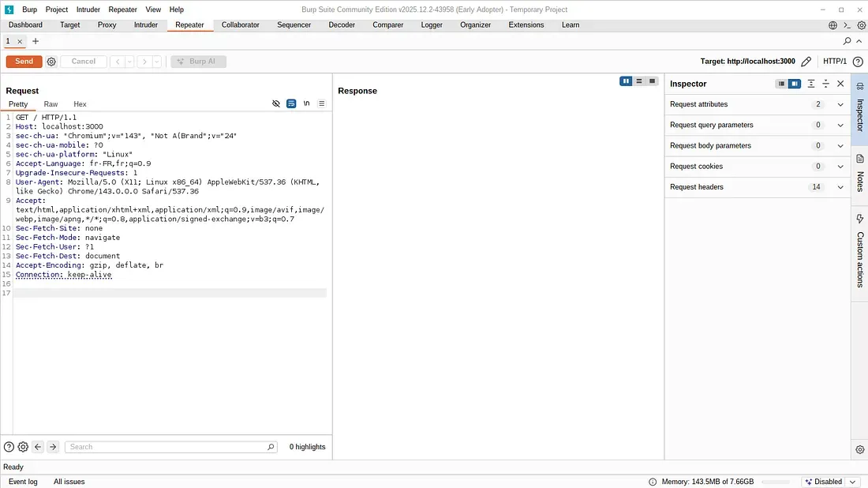The height and width of the screenshot is (488, 868).
Task: Click the memory usage bar at bottom
Action: click(x=777, y=481)
